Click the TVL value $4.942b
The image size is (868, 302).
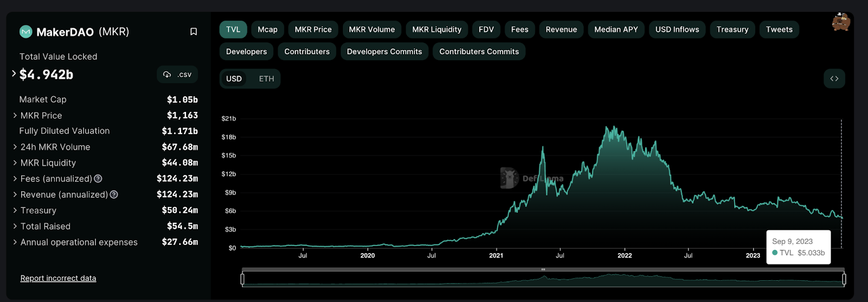point(46,74)
